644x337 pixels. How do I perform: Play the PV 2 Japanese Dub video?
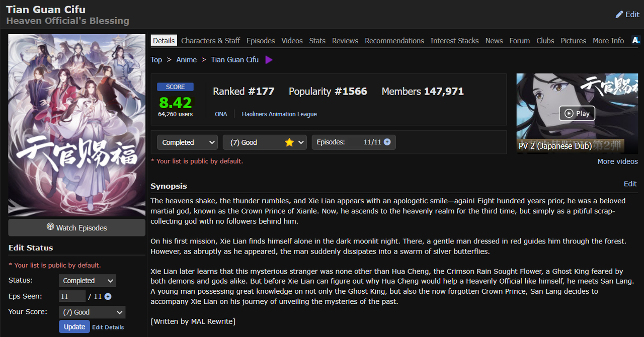(577, 113)
